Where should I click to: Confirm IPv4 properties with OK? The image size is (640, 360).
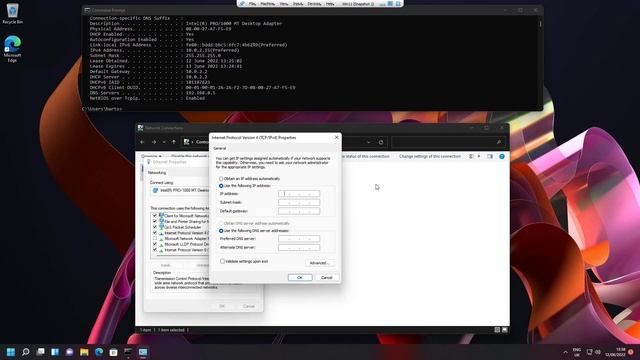point(300,278)
